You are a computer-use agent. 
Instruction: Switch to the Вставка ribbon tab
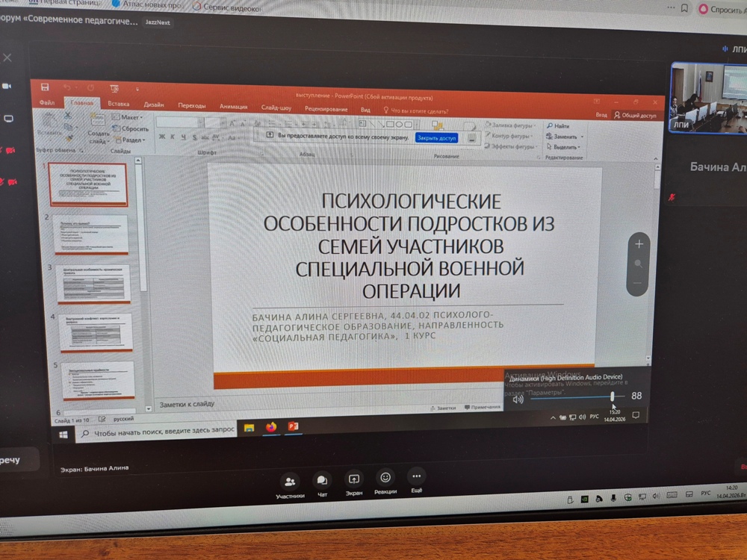click(118, 104)
